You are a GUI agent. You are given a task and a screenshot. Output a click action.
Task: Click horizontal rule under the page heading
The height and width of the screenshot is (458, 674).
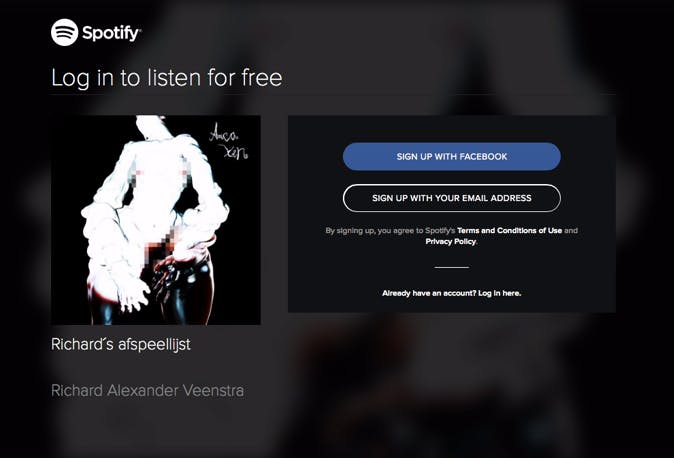[x=333, y=94]
